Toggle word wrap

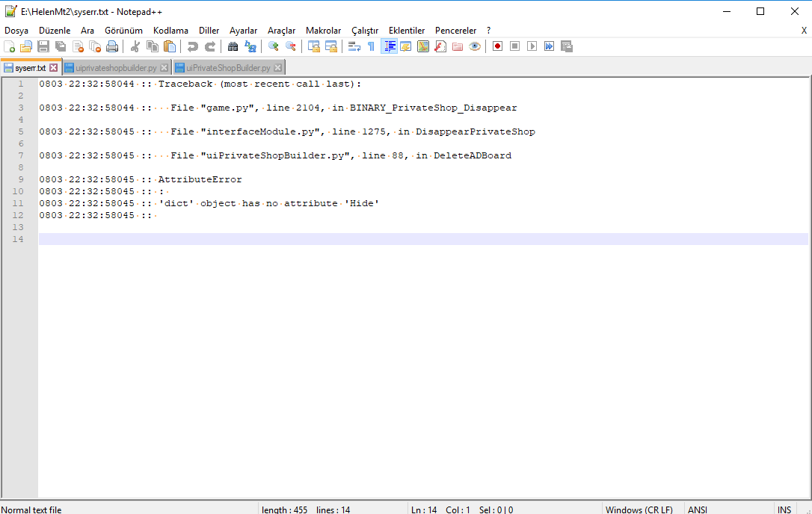click(354, 46)
